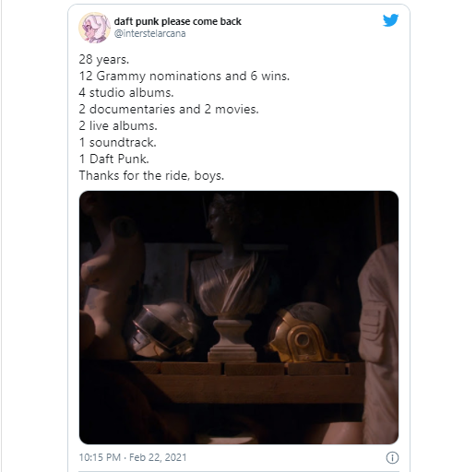
Task: Open the pink-haired profile avatar
Action: (x=95, y=28)
